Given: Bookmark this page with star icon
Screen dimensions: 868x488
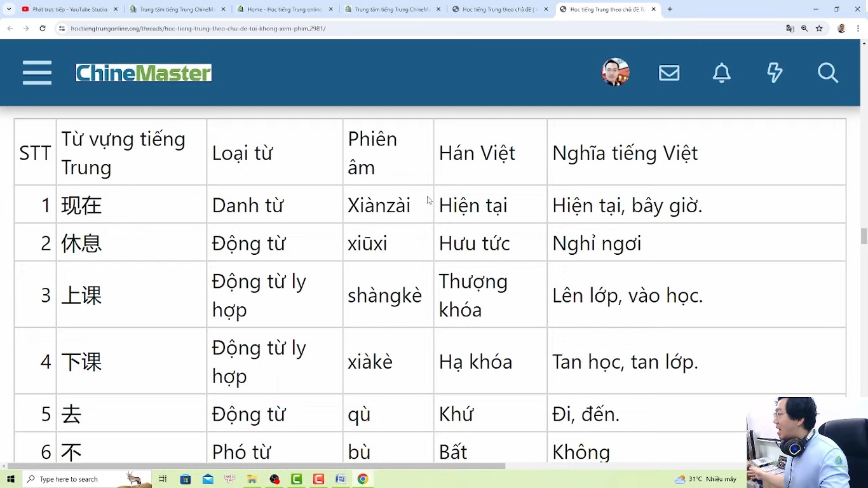Looking at the screenshot, I should tap(819, 29).
